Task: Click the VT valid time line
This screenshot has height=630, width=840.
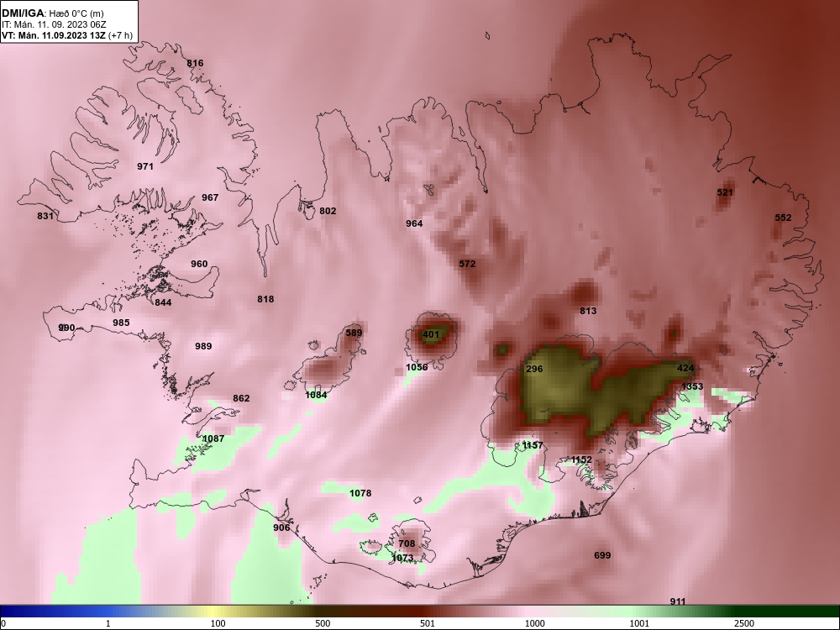Action: (66, 36)
